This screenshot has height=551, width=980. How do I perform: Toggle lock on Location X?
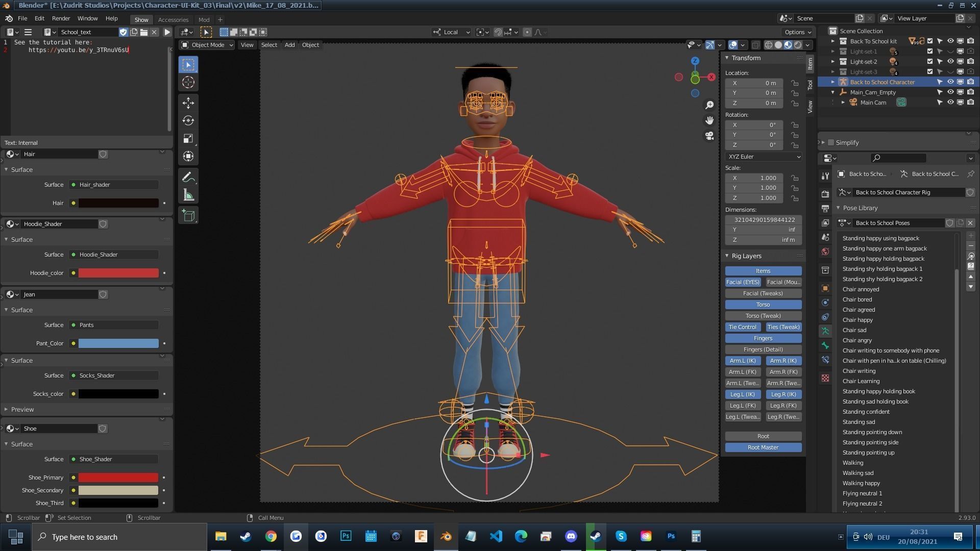click(795, 83)
